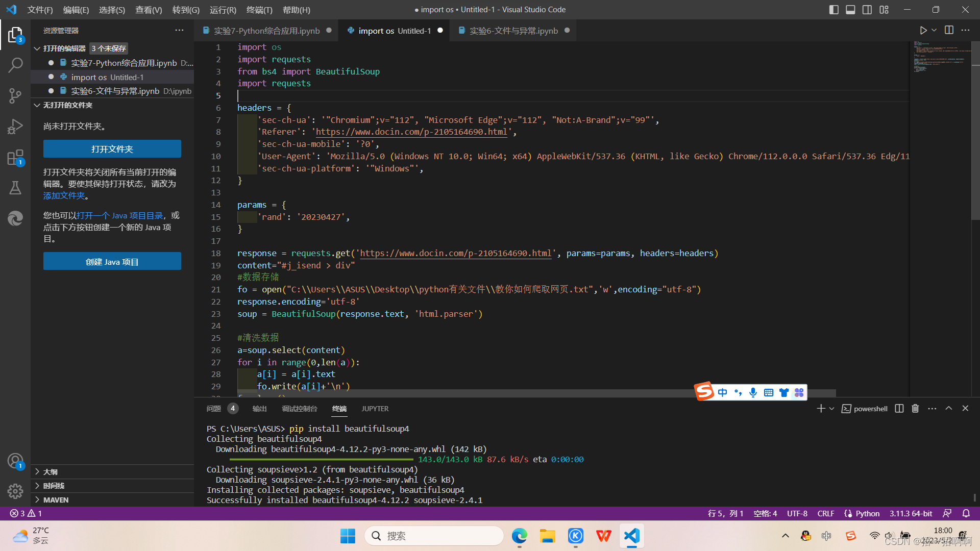Kill terminal using trash icon
980x551 pixels.
coord(915,409)
